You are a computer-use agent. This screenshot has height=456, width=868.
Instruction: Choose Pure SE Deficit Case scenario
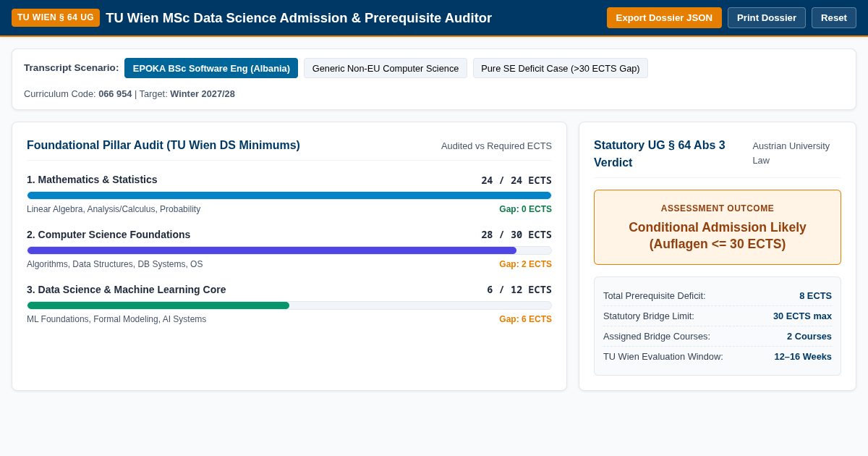click(561, 68)
